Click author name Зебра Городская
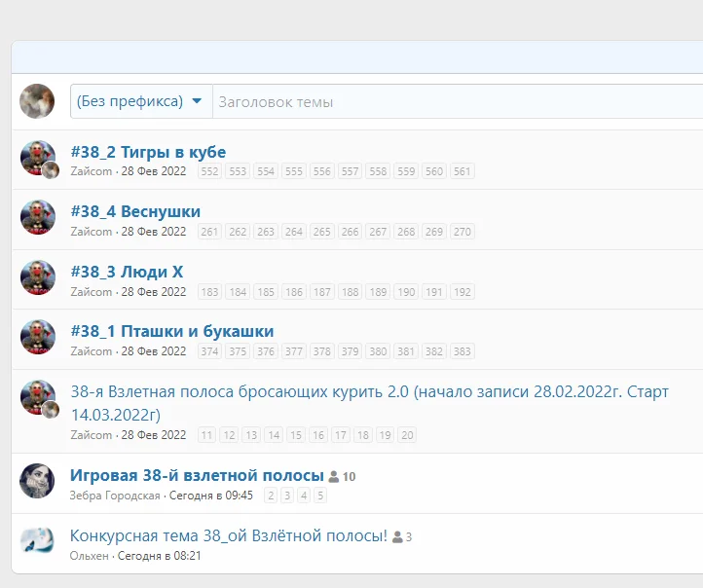 115,496
